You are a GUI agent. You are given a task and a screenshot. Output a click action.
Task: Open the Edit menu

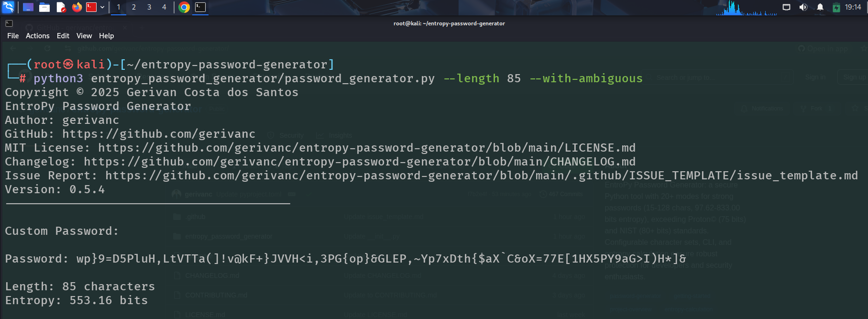pos(63,36)
